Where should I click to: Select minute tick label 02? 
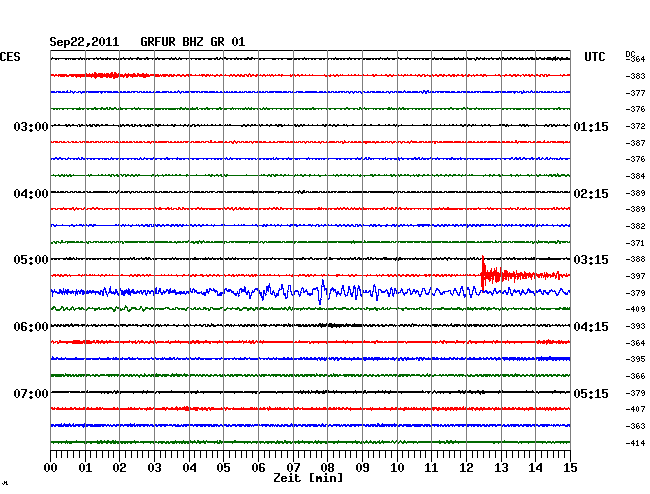point(119,468)
